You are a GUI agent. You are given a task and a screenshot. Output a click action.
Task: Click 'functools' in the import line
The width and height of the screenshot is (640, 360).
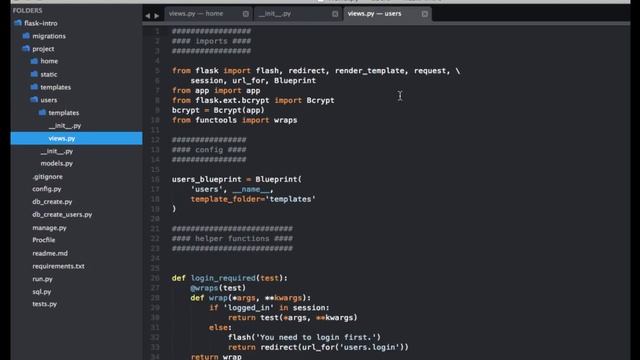point(216,120)
